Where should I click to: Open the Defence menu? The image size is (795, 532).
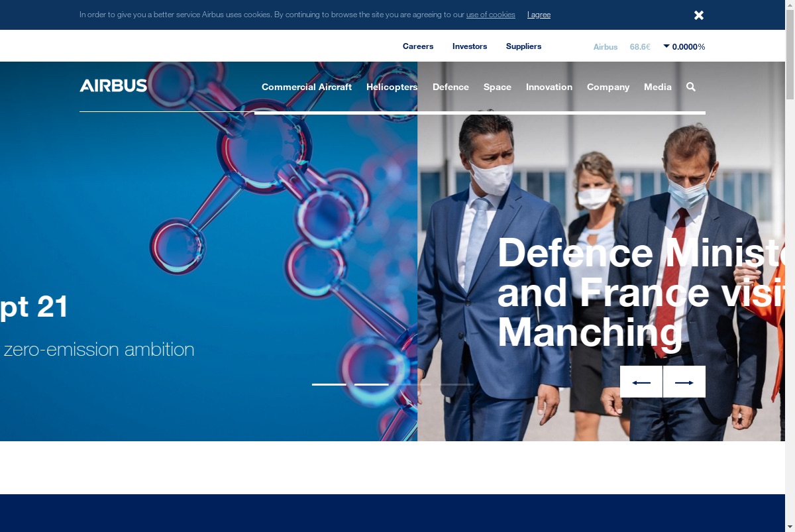[x=450, y=87]
